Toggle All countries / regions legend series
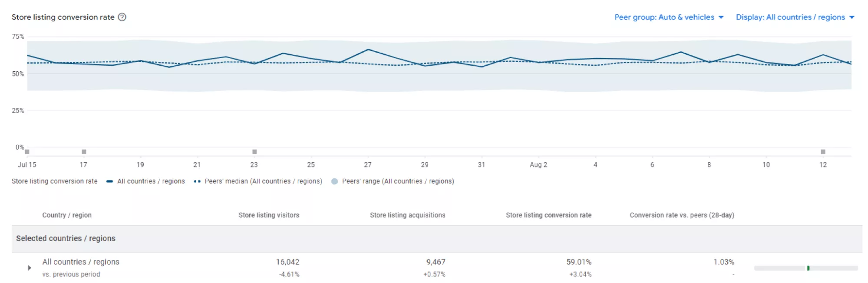The image size is (868, 283). 146,181
